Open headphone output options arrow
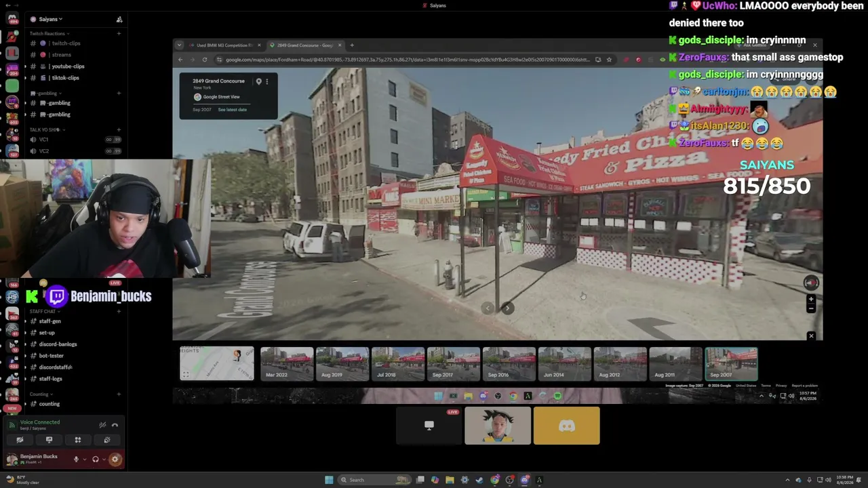This screenshot has width=868, height=488. coord(103,460)
